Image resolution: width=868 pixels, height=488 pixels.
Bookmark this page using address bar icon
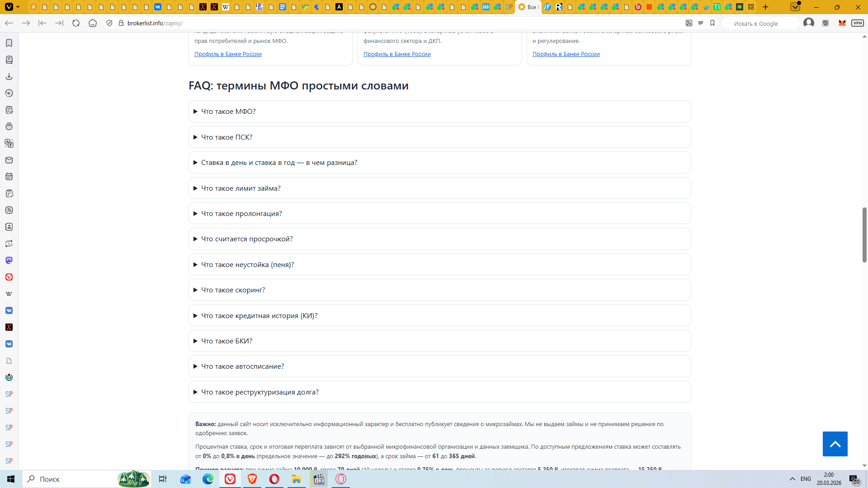pyautogui.click(x=712, y=23)
